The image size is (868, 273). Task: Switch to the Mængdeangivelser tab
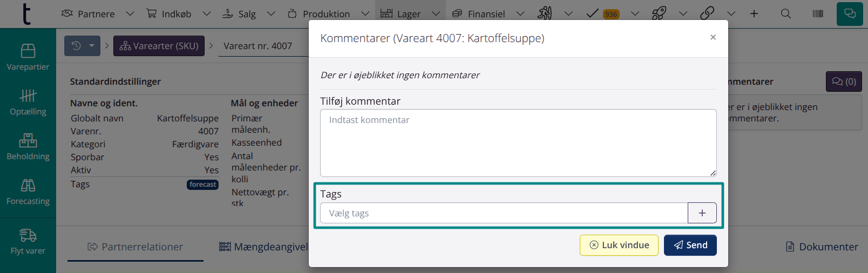[x=264, y=247]
